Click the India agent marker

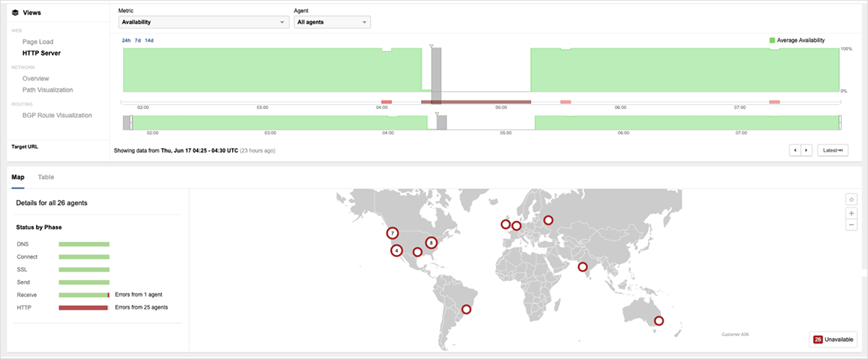click(x=583, y=267)
